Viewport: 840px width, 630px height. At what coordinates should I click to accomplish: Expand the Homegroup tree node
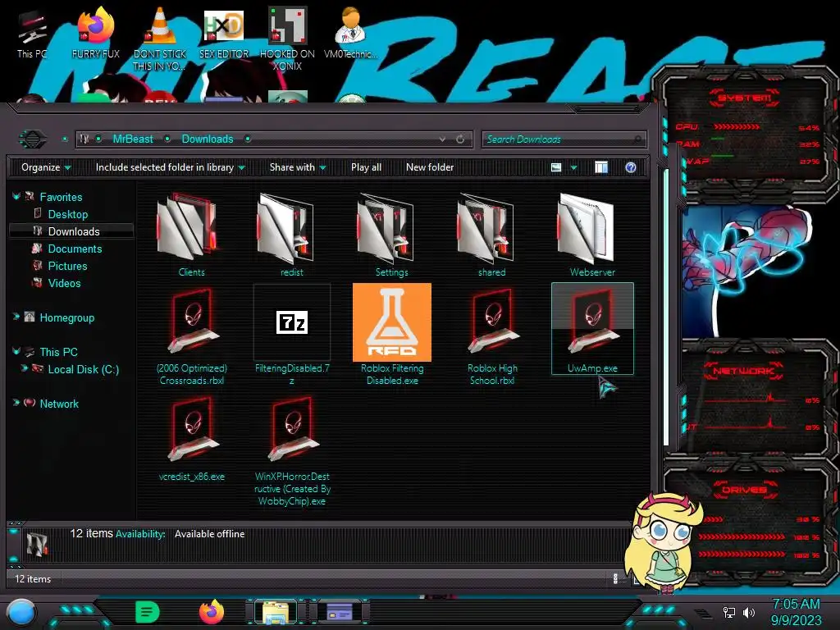16,317
